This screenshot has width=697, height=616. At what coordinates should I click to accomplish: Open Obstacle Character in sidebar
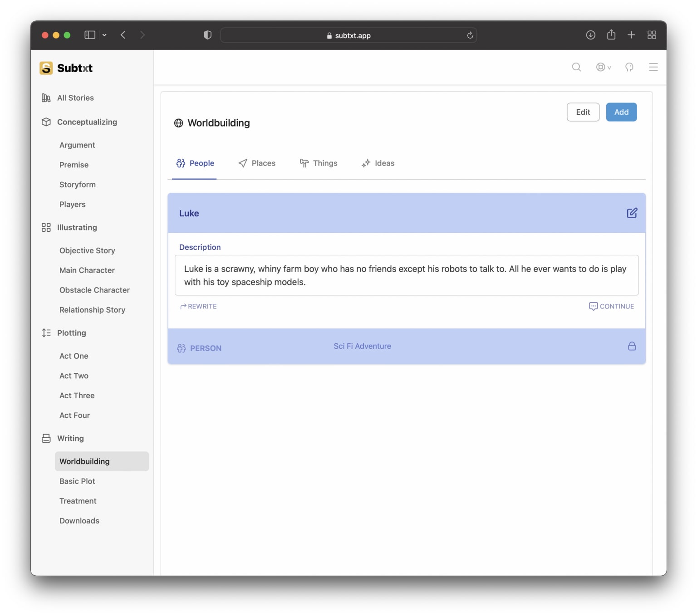tap(94, 290)
